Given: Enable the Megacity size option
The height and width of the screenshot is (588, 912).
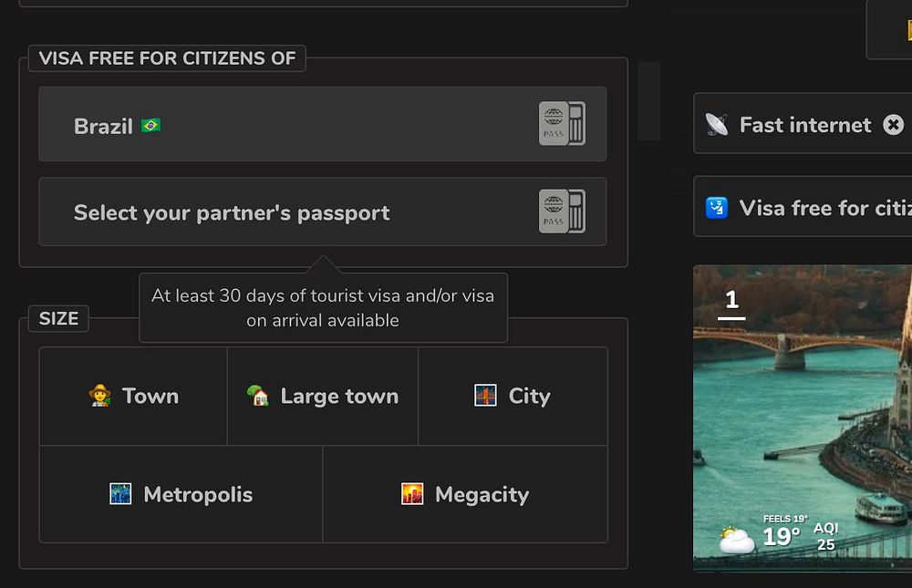Looking at the screenshot, I should (465, 494).
